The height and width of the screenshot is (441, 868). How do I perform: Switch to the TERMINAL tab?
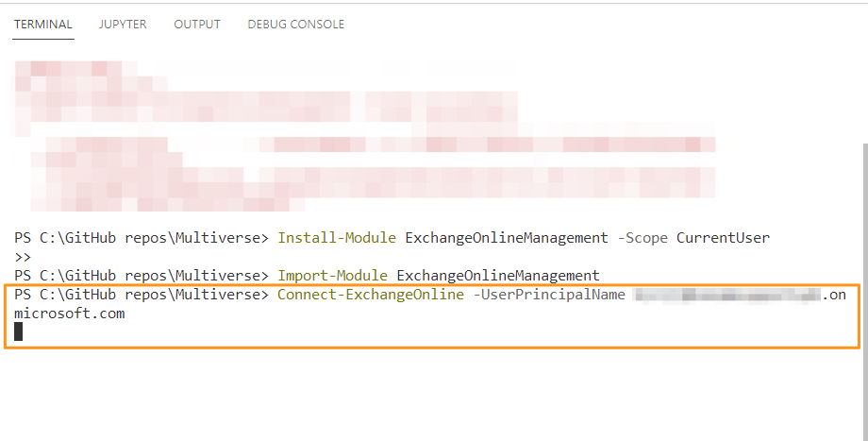43,25
